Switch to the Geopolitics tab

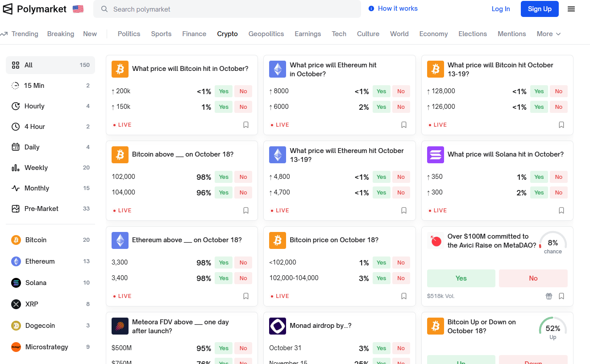[x=266, y=34]
